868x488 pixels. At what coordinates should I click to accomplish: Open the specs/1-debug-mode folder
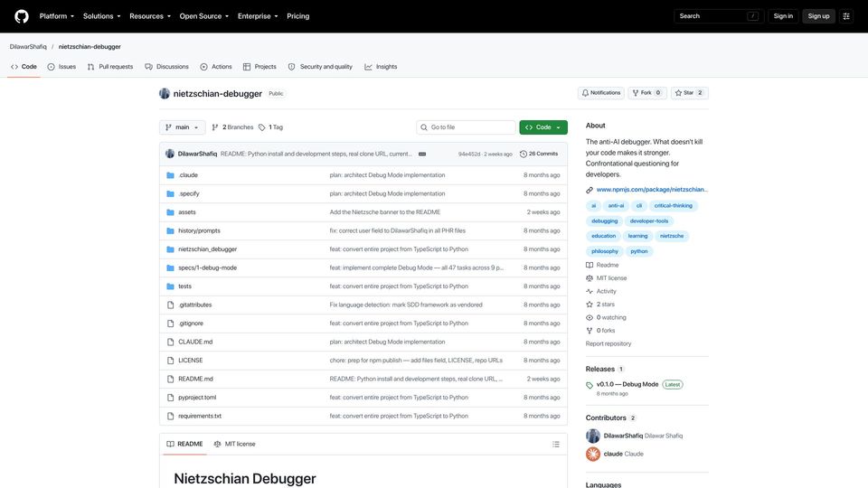pos(208,267)
